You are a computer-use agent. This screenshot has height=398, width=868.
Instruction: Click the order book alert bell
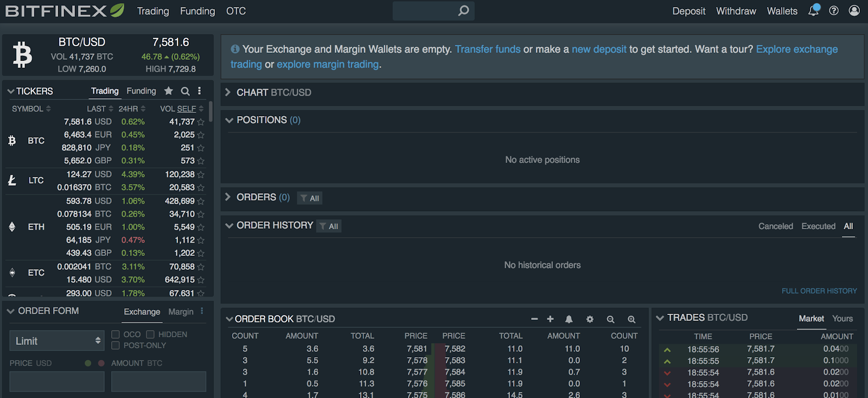tap(569, 319)
